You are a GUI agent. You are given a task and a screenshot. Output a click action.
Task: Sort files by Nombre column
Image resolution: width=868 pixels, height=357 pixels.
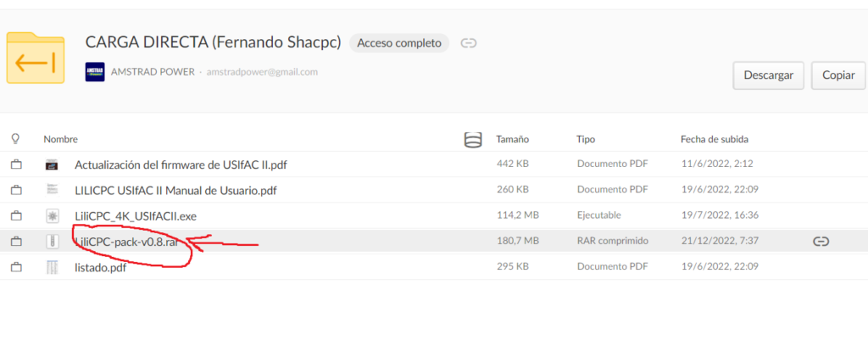[61, 139]
